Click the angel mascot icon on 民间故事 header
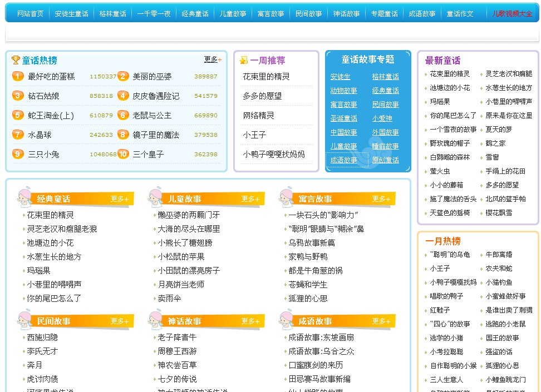 (x=25, y=320)
